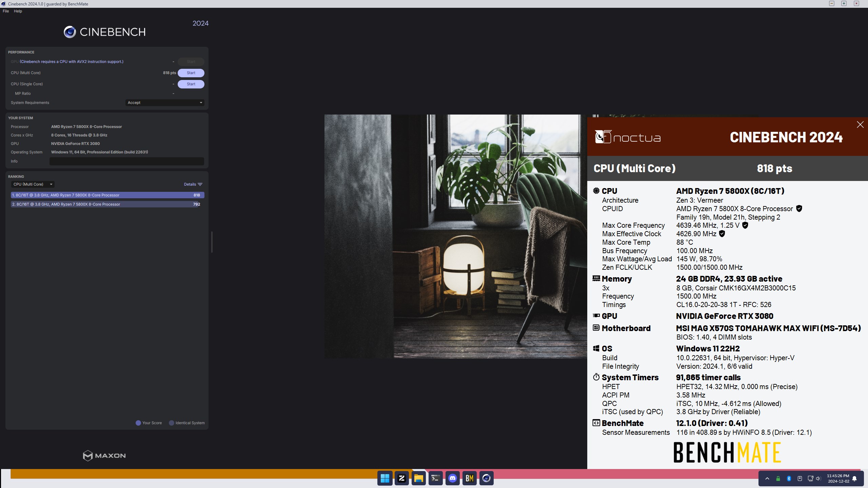This screenshot has height=488, width=868.
Task: Open the ranking CPU (Multi Core) dropdown
Action: click(33, 184)
